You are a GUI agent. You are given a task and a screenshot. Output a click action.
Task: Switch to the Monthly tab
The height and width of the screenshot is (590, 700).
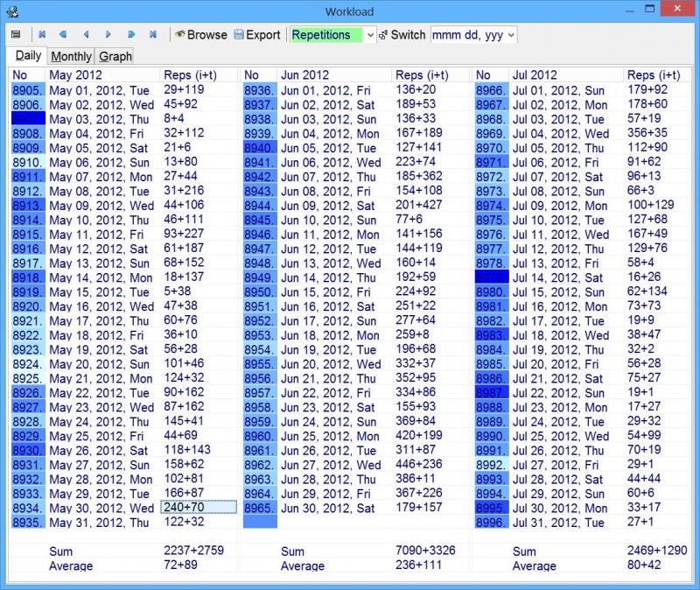click(x=71, y=55)
